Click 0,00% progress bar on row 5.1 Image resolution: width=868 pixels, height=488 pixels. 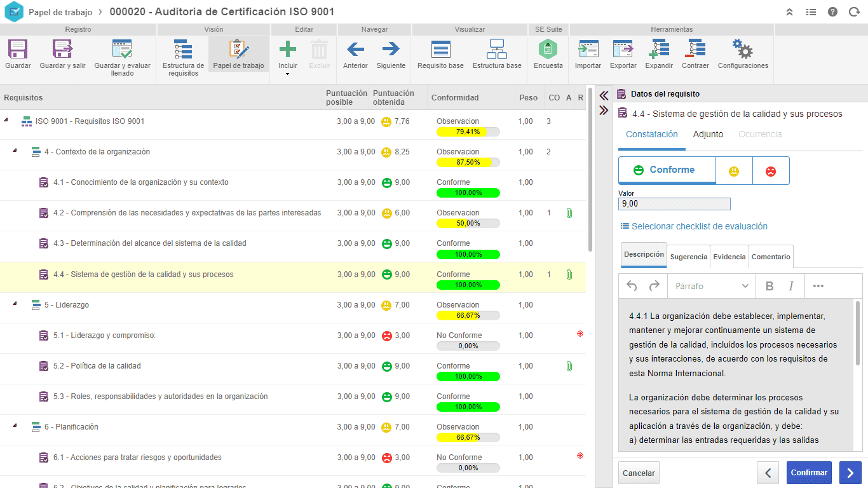click(x=468, y=346)
